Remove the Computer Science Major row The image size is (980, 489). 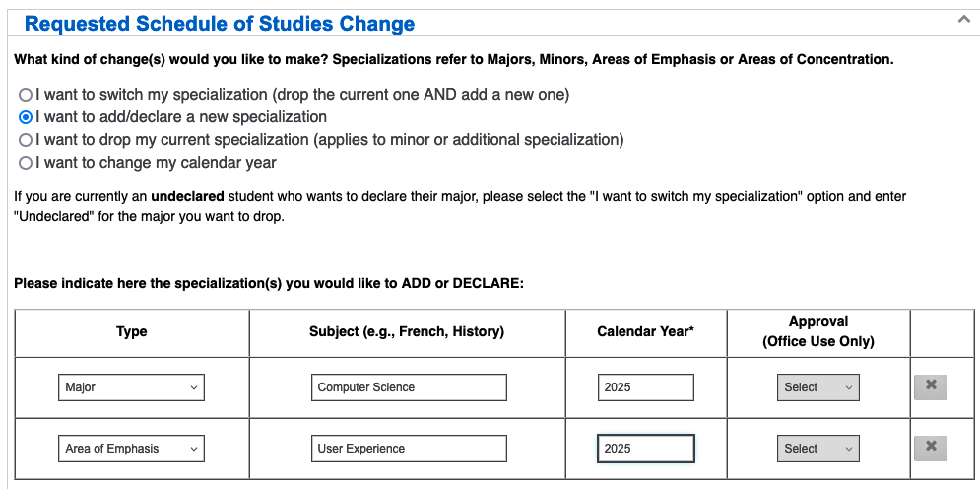pyautogui.click(x=931, y=387)
